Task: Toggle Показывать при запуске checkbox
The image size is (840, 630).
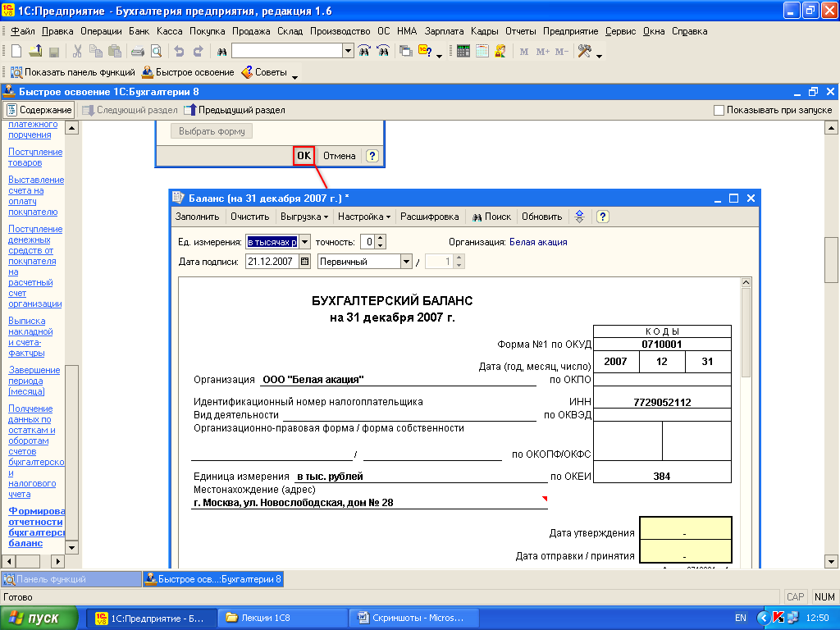Action: click(x=719, y=110)
